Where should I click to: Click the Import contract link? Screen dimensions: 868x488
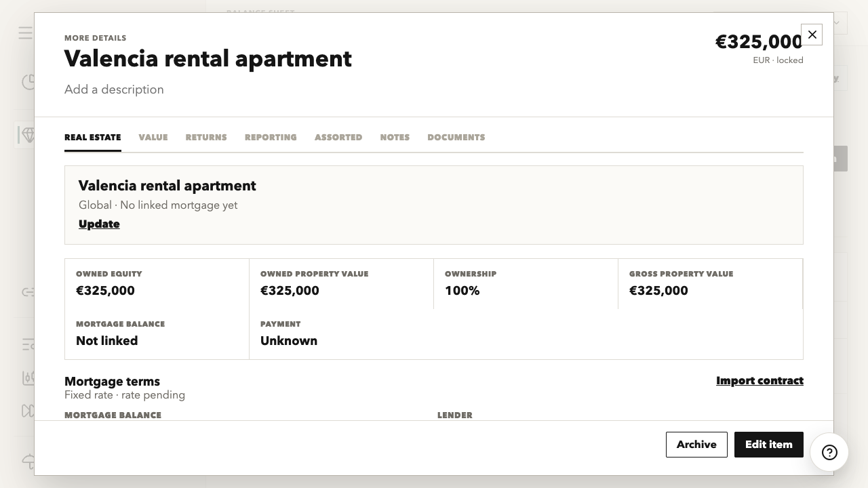(x=759, y=381)
